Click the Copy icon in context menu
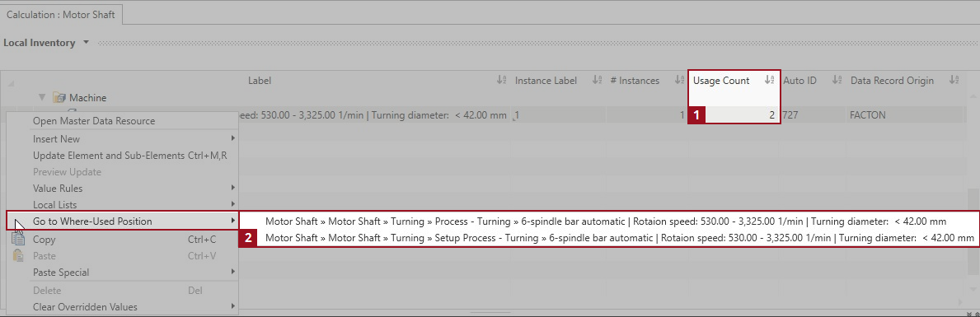This screenshot has width=980, height=317. click(18, 239)
